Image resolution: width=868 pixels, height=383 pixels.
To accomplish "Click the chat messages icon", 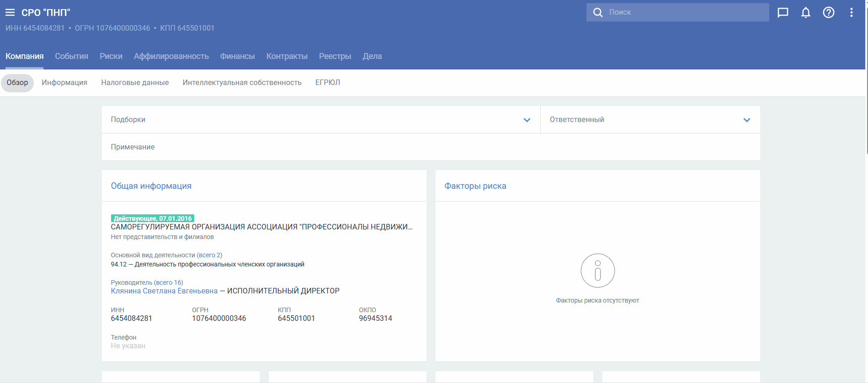I will (x=783, y=12).
